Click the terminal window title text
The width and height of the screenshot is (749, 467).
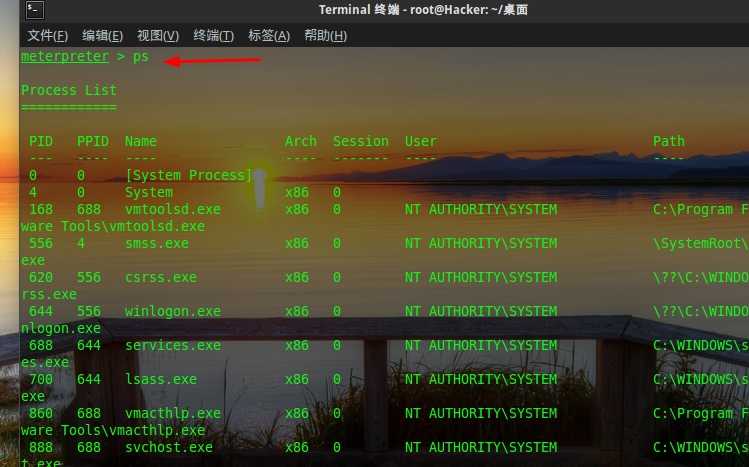pos(423,10)
